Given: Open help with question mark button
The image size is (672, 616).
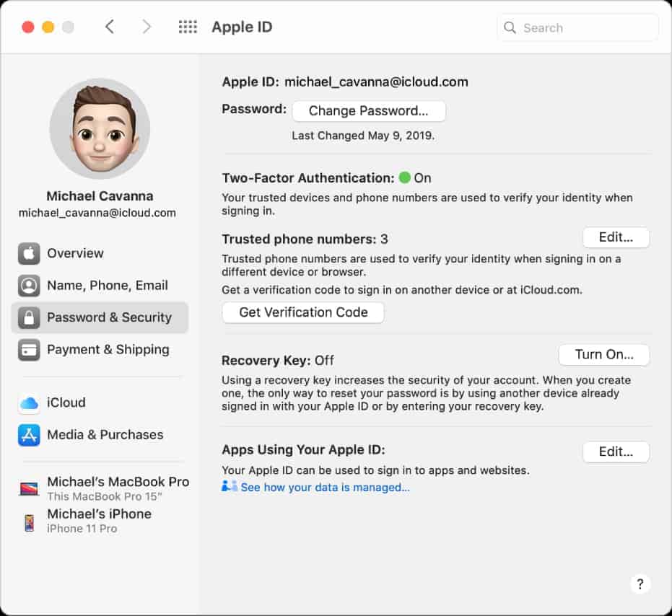Looking at the screenshot, I should [x=640, y=584].
